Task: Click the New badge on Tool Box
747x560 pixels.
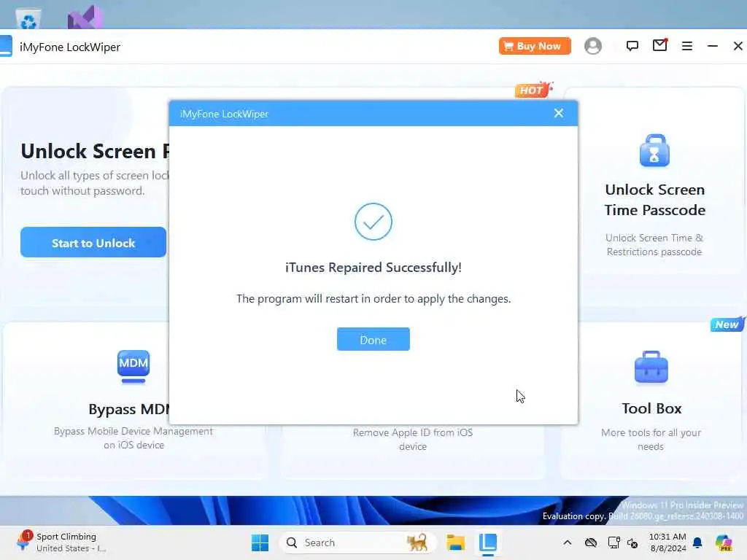Action: point(727,324)
